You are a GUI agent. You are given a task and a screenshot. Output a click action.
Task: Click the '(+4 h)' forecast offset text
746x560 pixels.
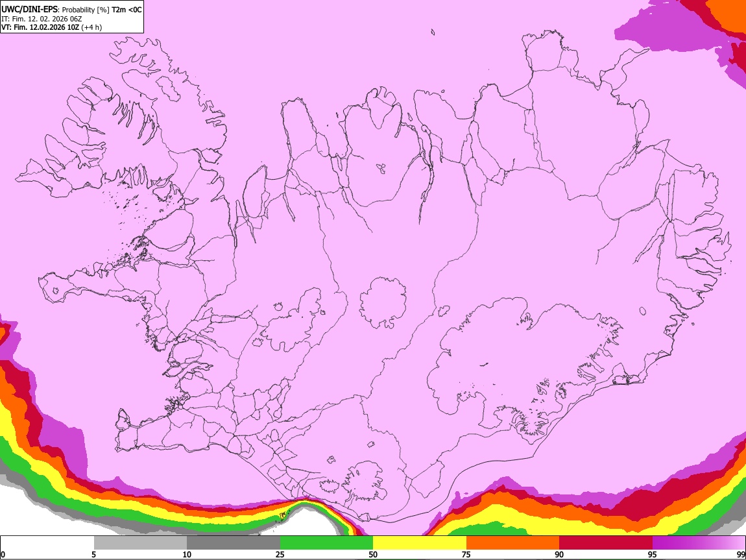point(91,27)
